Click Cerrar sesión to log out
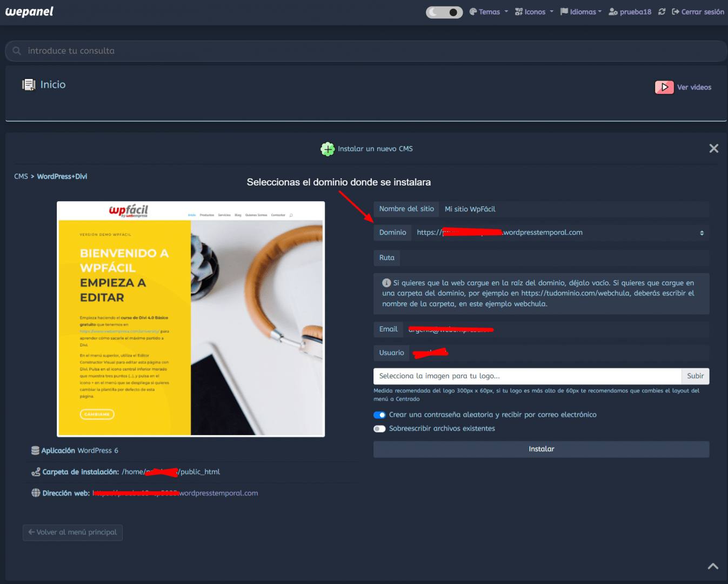 click(698, 12)
